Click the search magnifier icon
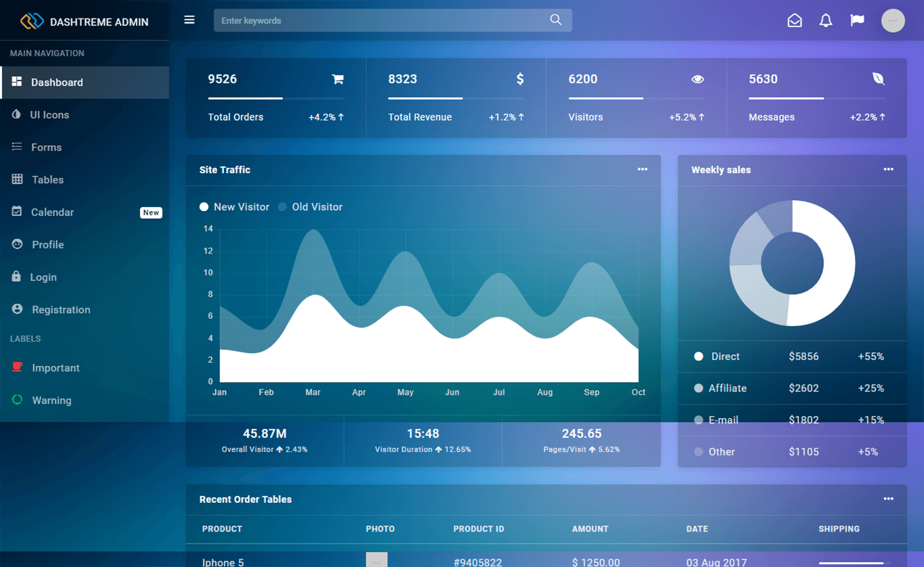This screenshot has height=567, width=924. (556, 19)
